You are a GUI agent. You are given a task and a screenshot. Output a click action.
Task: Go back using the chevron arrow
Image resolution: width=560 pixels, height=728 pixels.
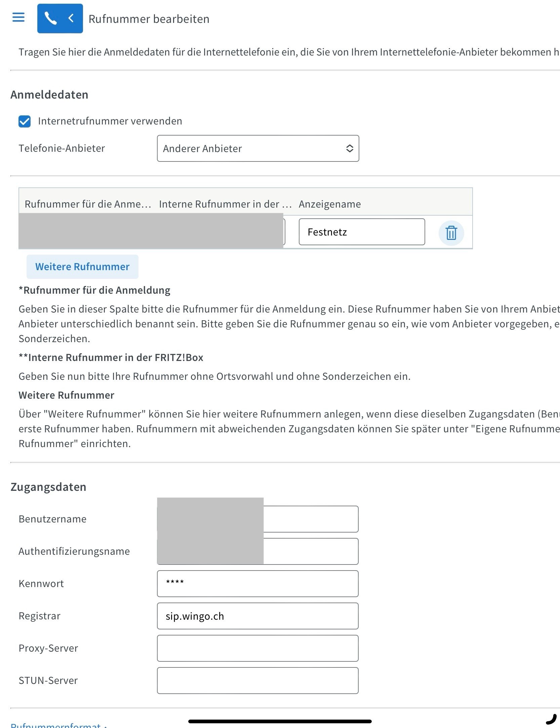(71, 19)
